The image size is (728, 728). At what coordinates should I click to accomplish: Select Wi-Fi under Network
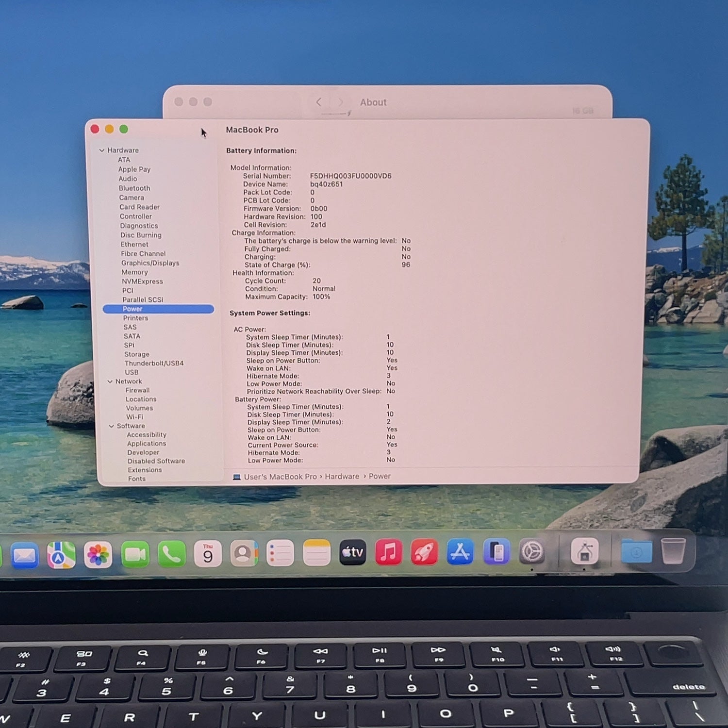(134, 417)
